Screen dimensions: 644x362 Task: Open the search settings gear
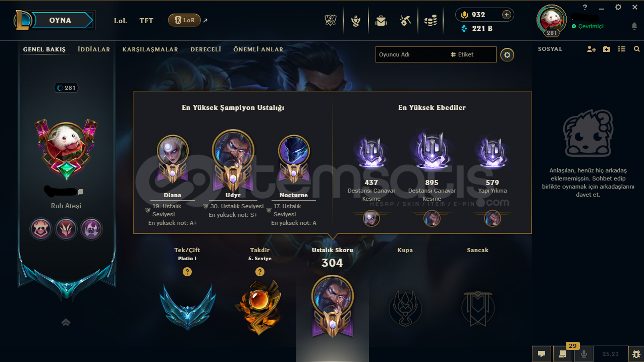[x=507, y=55]
